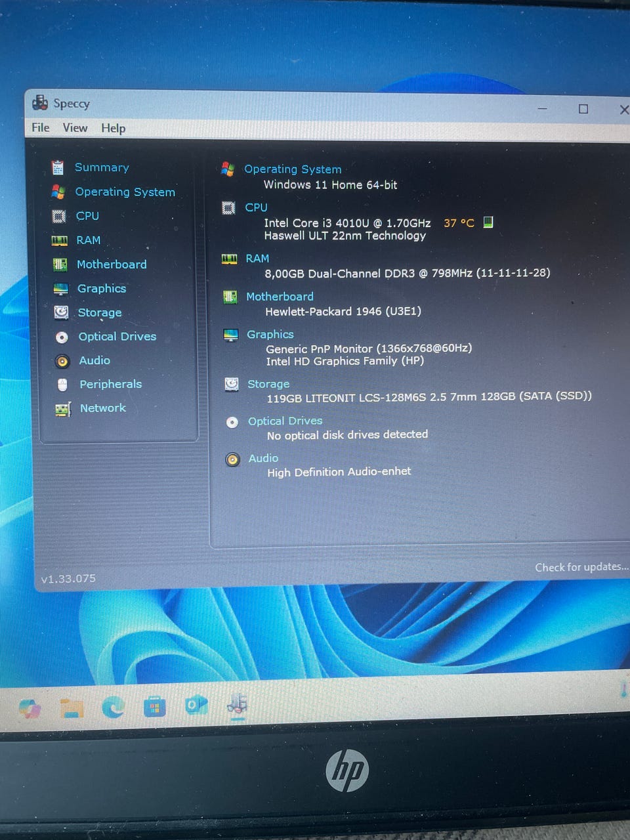Click the 8,00GB Dual-Channel DDR3 text
This screenshot has height=840, width=630.
coord(408,273)
